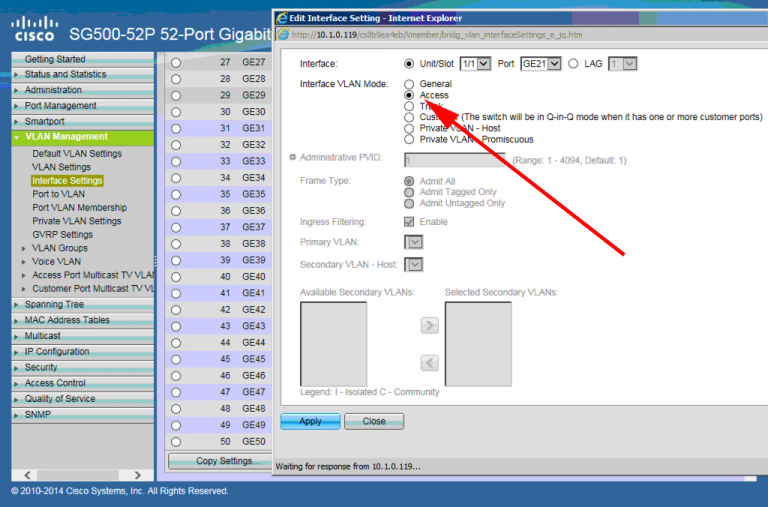Open Interface Settings page
768x507 pixels.
coord(67,181)
